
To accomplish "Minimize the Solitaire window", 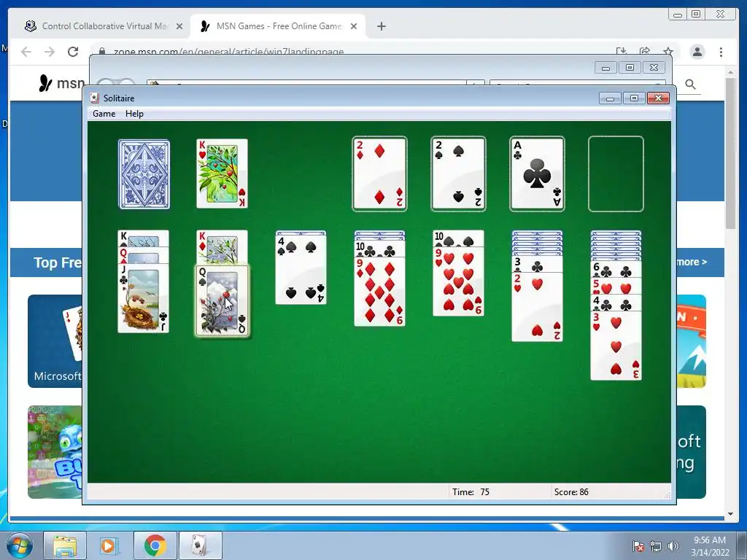I will (610, 98).
